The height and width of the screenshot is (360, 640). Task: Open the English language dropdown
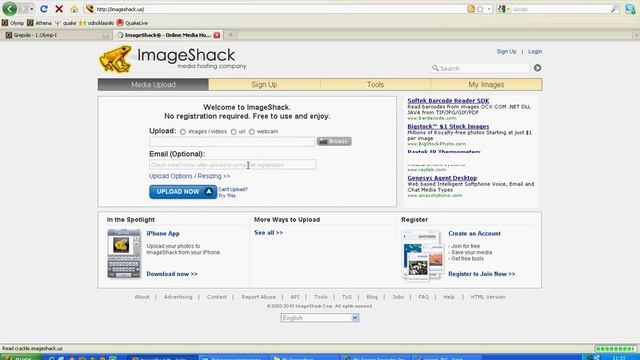coord(320,318)
